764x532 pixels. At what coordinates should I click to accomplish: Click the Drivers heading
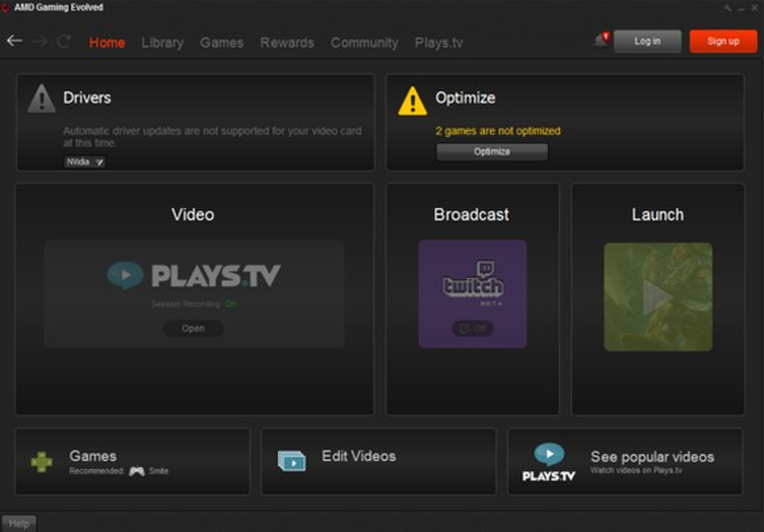(x=87, y=98)
